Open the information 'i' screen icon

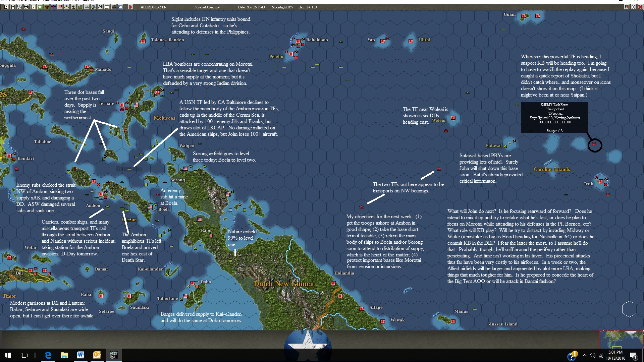33,7
